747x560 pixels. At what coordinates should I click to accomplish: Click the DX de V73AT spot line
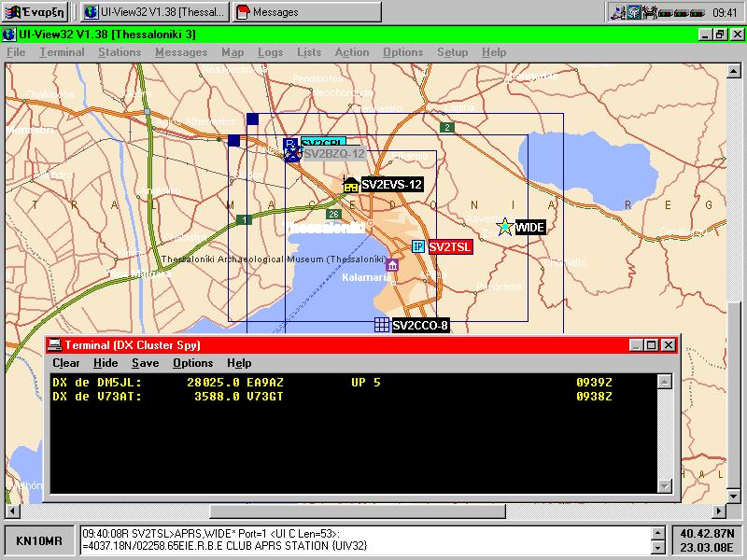pos(332,396)
